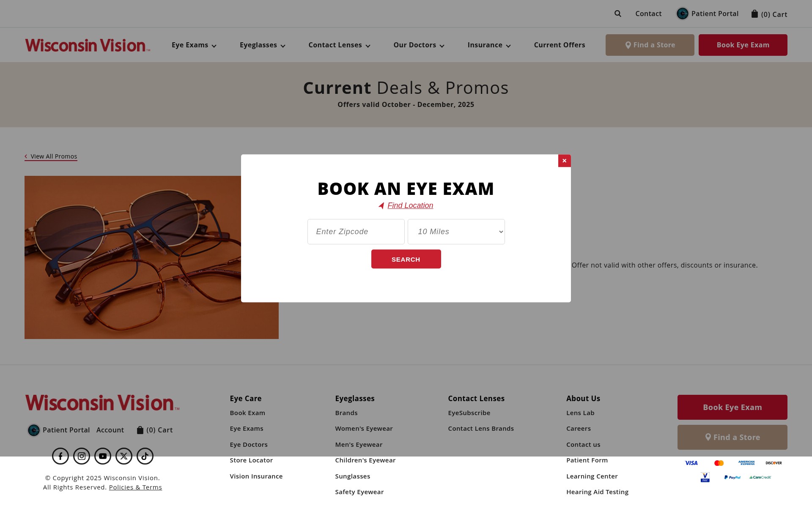Click the Visa payment logo
Viewport: 812px width, 514px height.
point(691,463)
